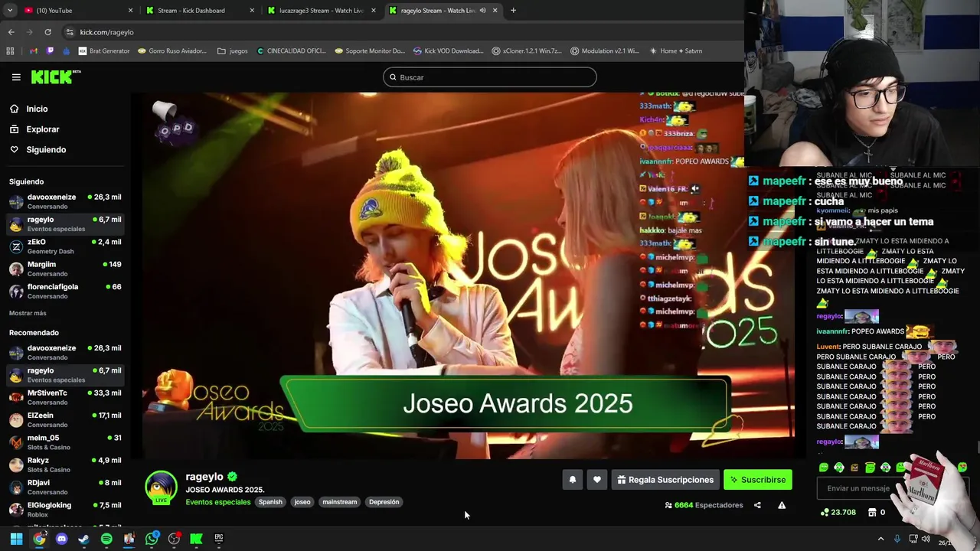Expand followed list with Mostrar más
This screenshot has width=980, height=551.
click(28, 313)
